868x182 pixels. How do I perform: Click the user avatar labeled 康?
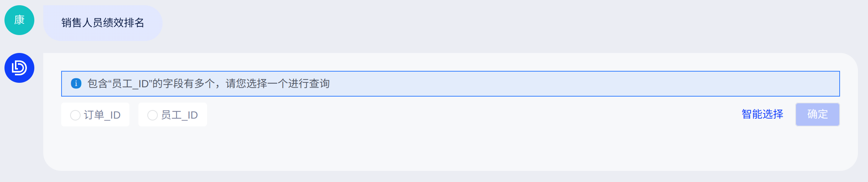[19, 20]
